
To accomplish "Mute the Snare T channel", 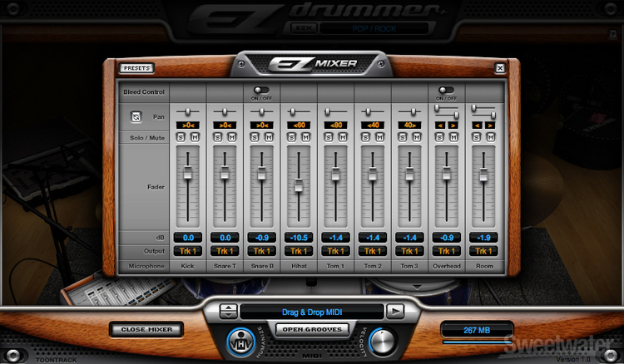I will point(232,137).
